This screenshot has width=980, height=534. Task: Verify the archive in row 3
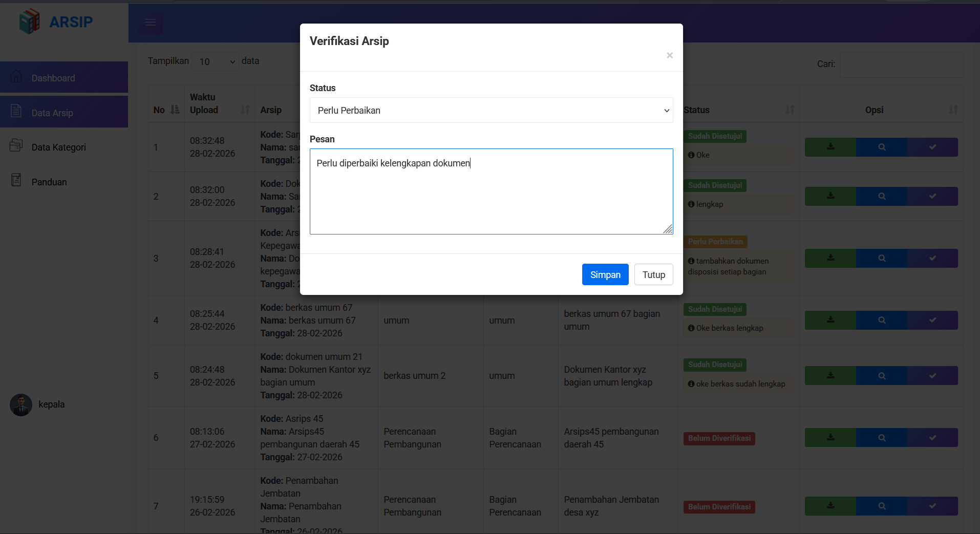pos(932,258)
